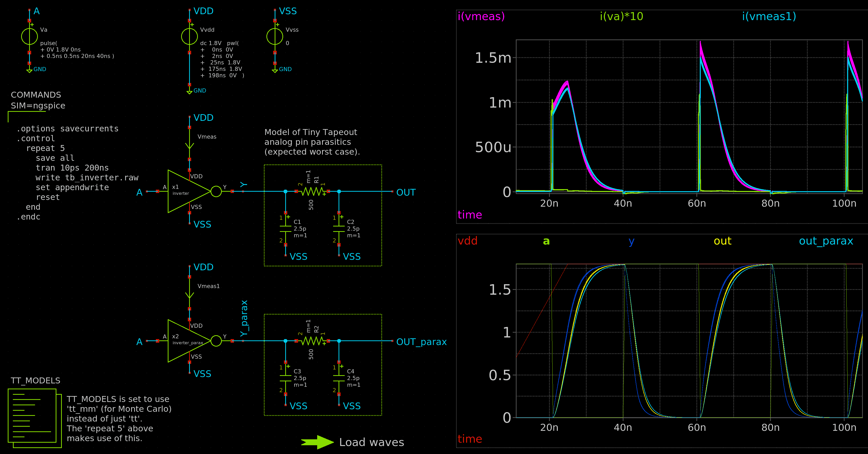Click the time axis label of bottom graph
868x454 pixels.
tap(470, 439)
